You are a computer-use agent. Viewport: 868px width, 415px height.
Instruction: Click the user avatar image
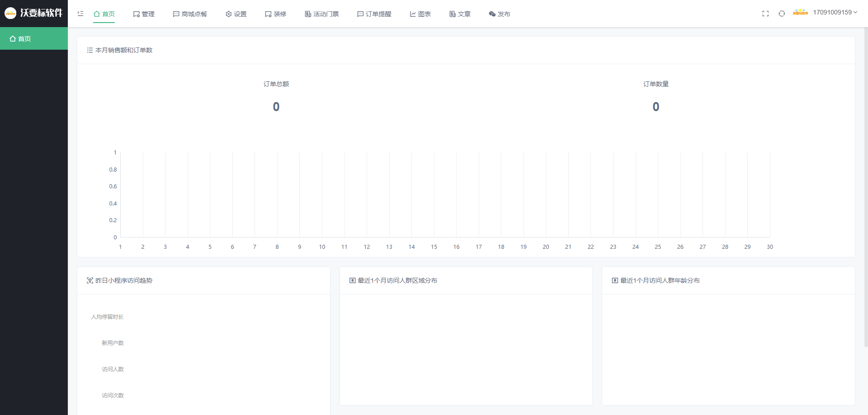click(x=800, y=12)
